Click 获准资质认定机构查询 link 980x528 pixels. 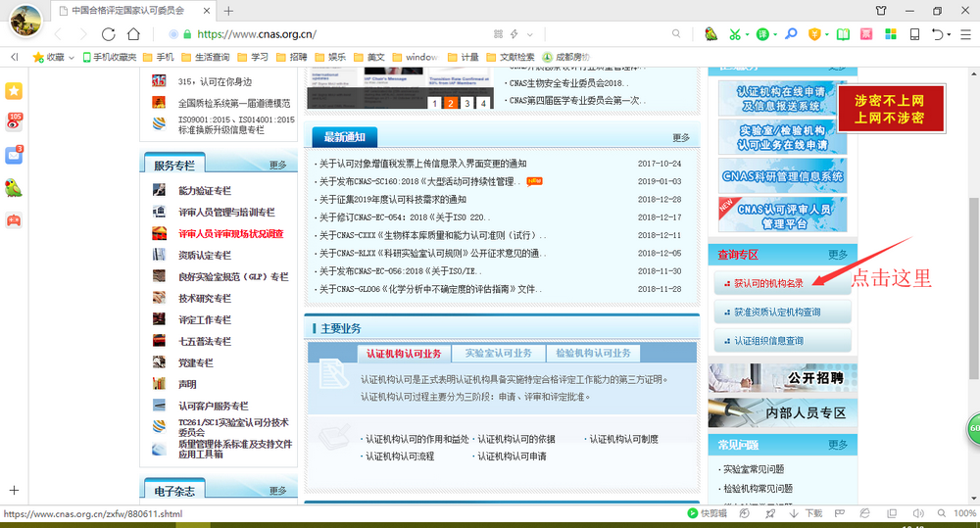(x=777, y=312)
